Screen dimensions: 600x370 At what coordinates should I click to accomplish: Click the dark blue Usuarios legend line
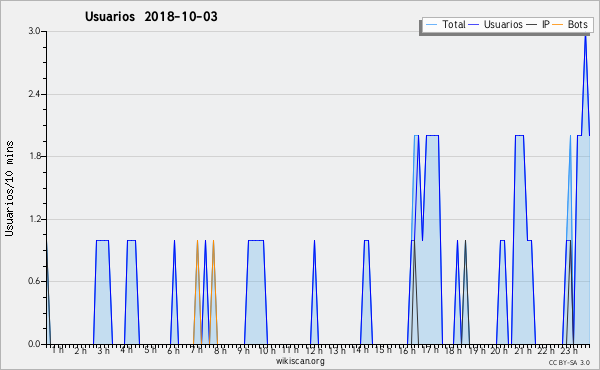click(x=474, y=25)
